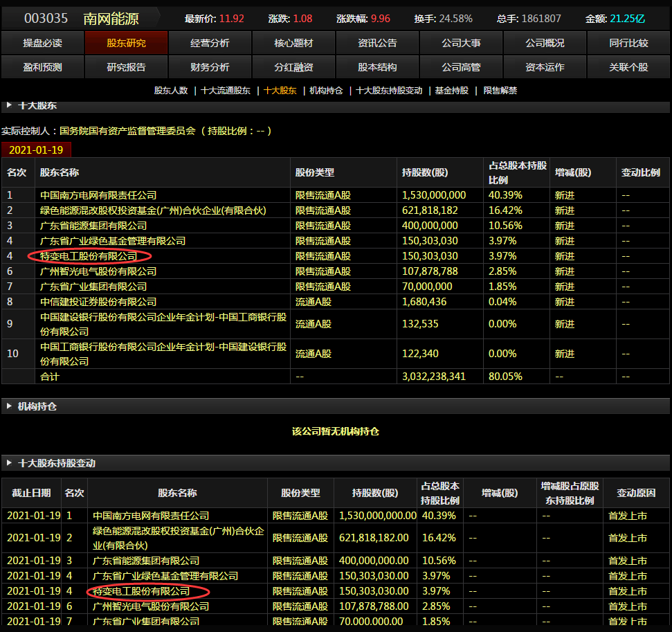
Task: Click 广东省广业绿色基金管理有限公司 in top-ten table
Action: coord(113,241)
